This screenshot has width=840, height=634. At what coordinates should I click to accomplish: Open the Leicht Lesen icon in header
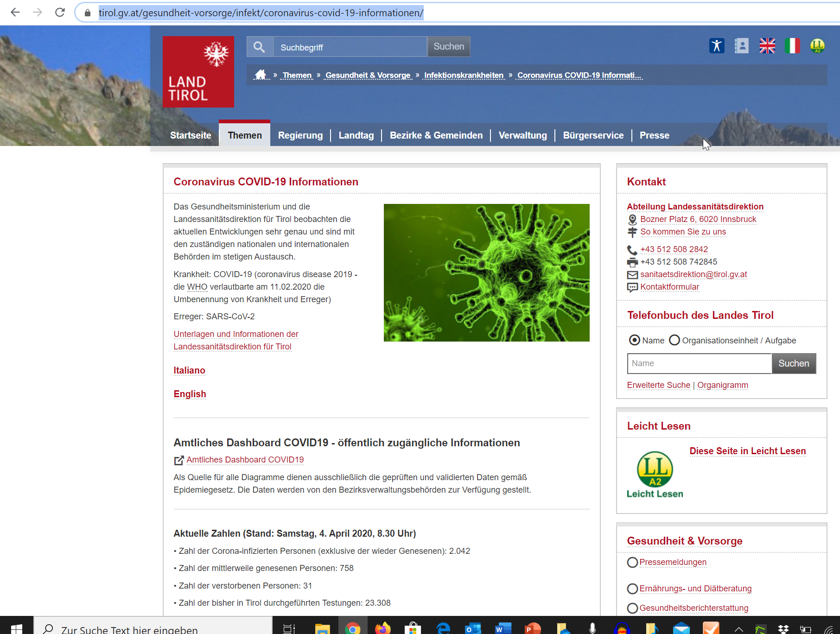point(817,45)
